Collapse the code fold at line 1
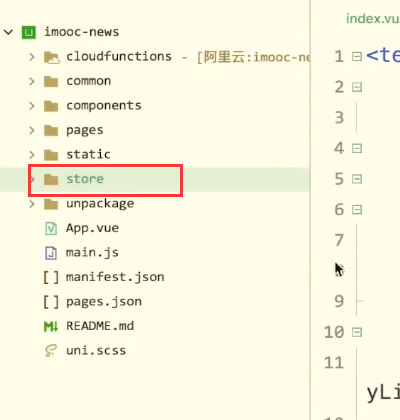This screenshot has width=400, height=420. tap(357, 56)
